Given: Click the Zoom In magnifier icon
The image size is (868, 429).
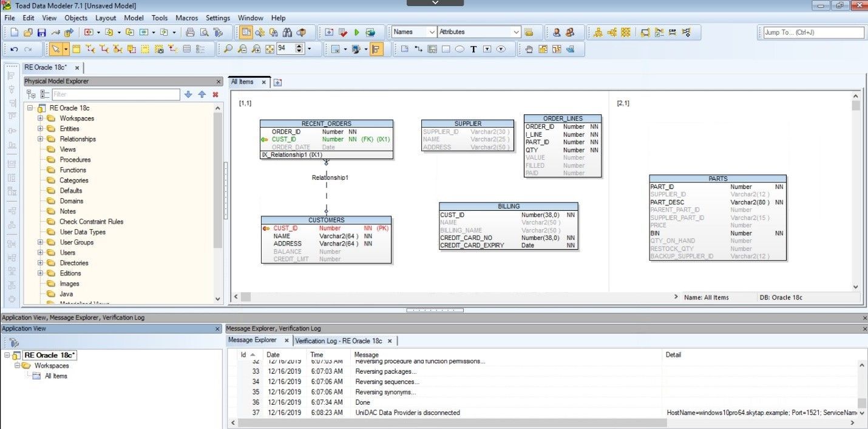Looking at the screenshot, I should [x=257, y=49].
